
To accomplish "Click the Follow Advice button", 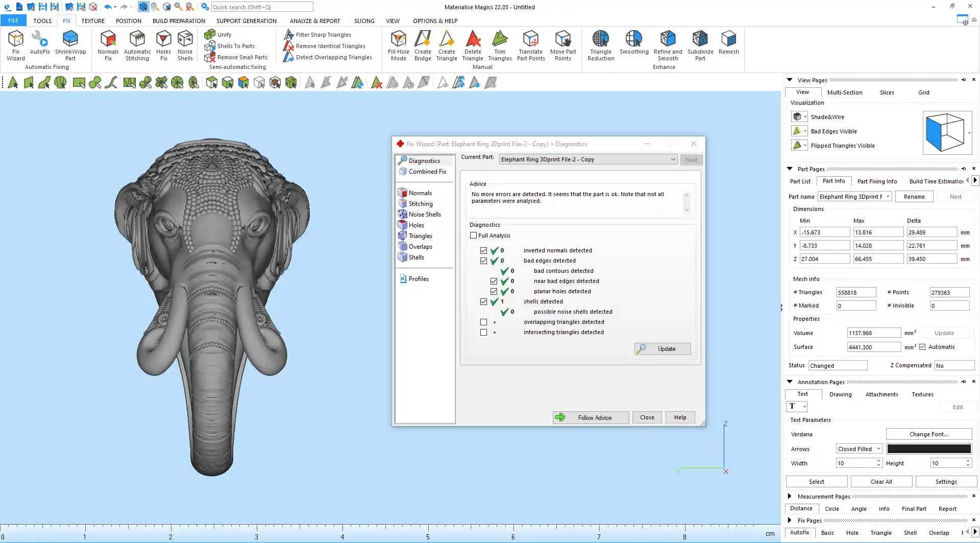I will [x=591, y=417].
